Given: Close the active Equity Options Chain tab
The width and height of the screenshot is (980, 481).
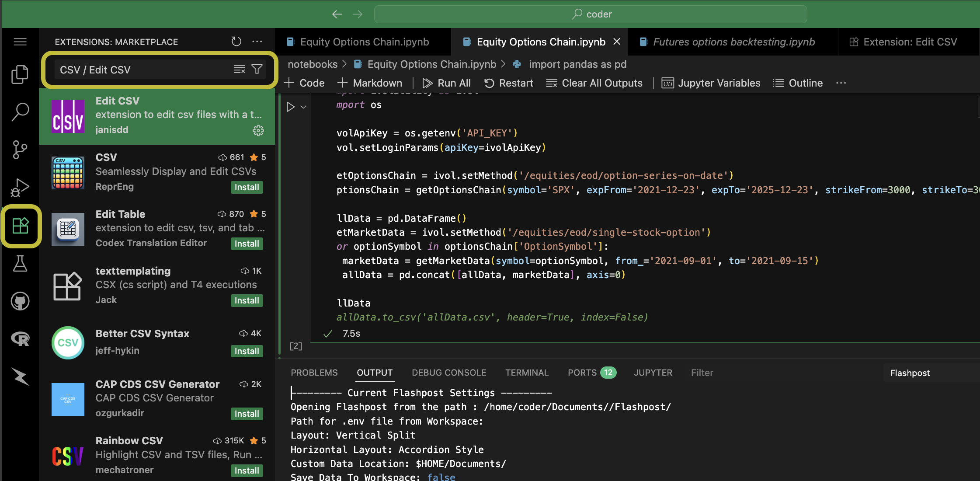Looking at the screenshot, I should point(617,42).
